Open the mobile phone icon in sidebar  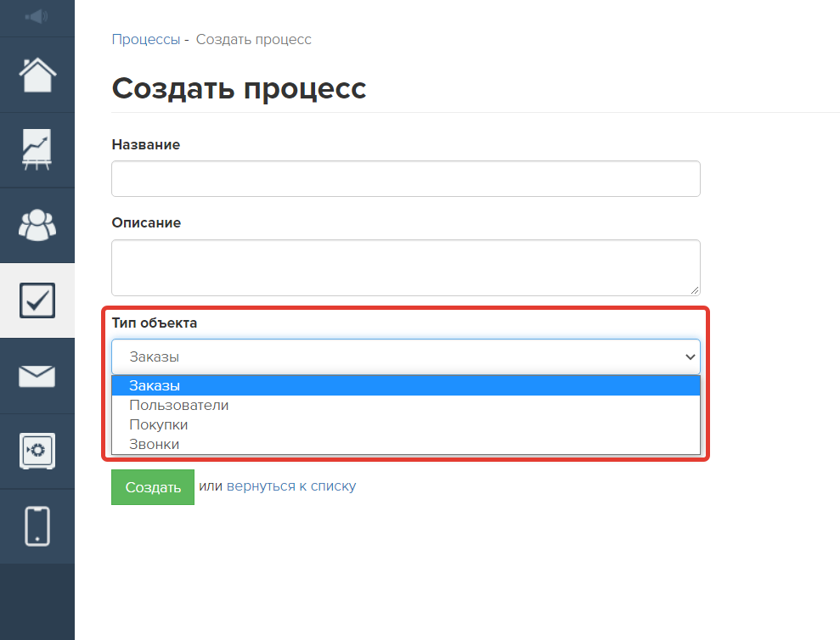tap(37, 526)
